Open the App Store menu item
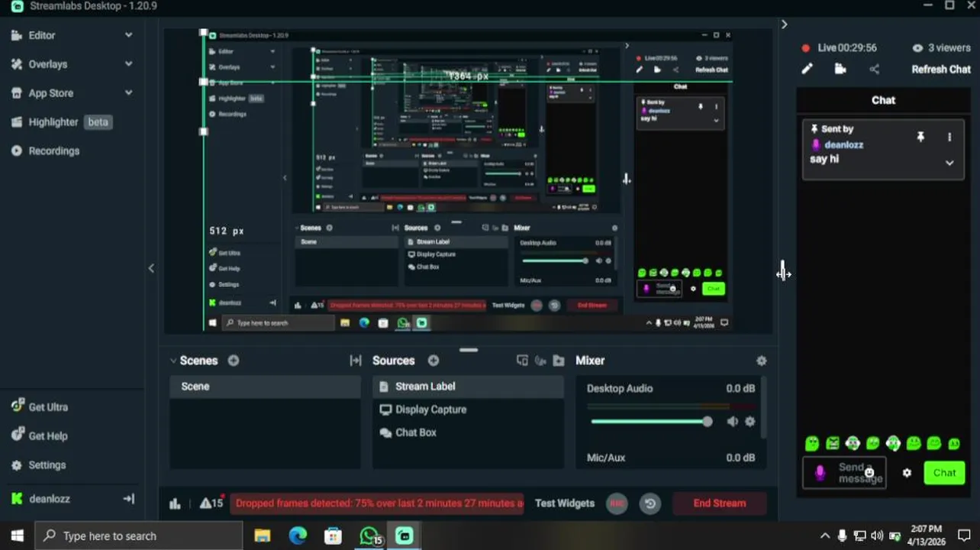Screen dimensions: 980x550 click(x=50, y=93)
